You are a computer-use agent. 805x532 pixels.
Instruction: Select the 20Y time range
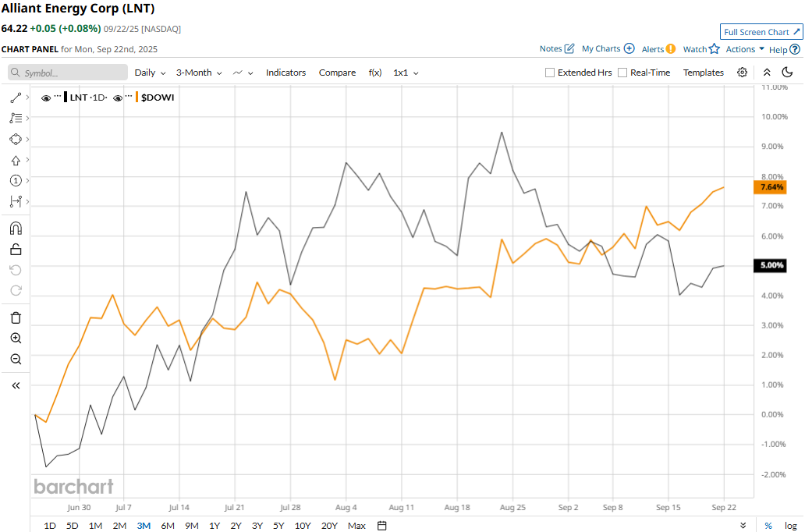point(329,525)
